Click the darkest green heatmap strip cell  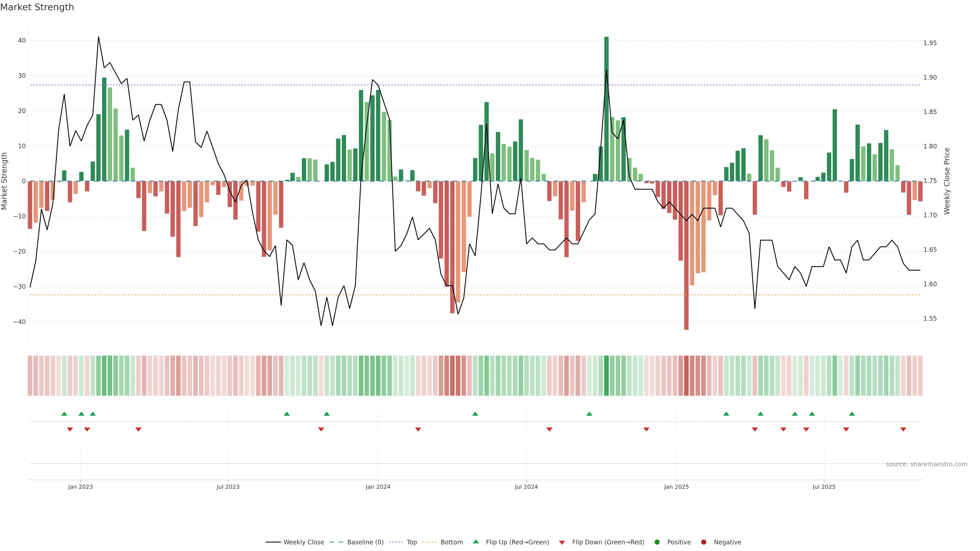606,376
